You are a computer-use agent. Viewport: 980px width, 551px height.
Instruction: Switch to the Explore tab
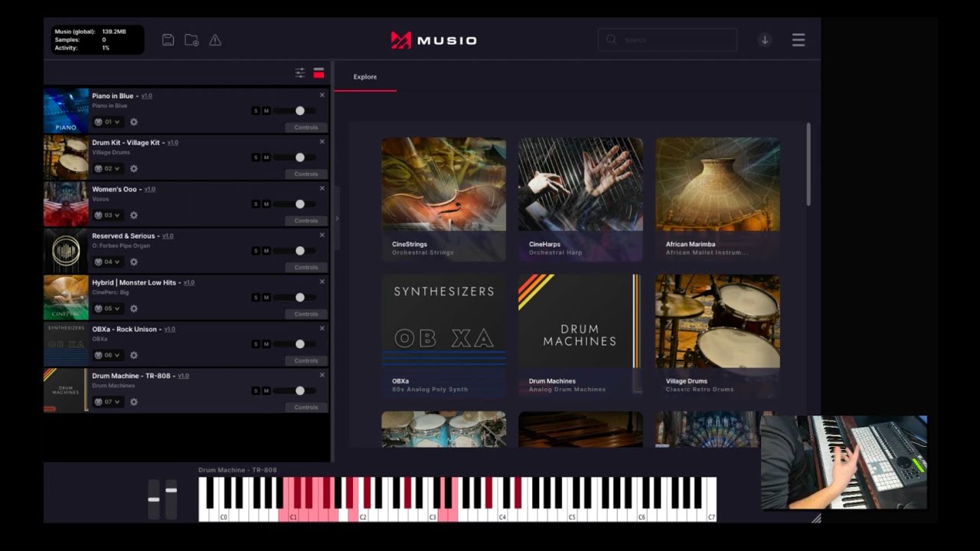(x=365, y=77)
